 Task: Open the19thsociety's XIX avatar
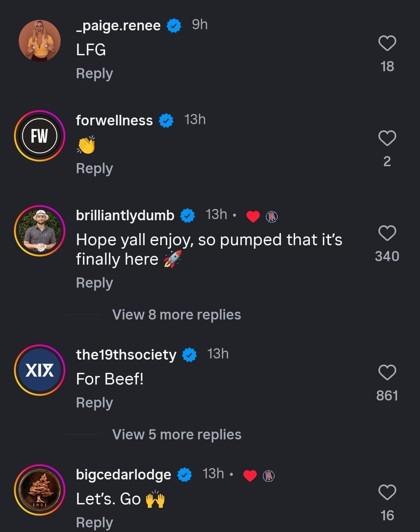[x=39, y=370]
